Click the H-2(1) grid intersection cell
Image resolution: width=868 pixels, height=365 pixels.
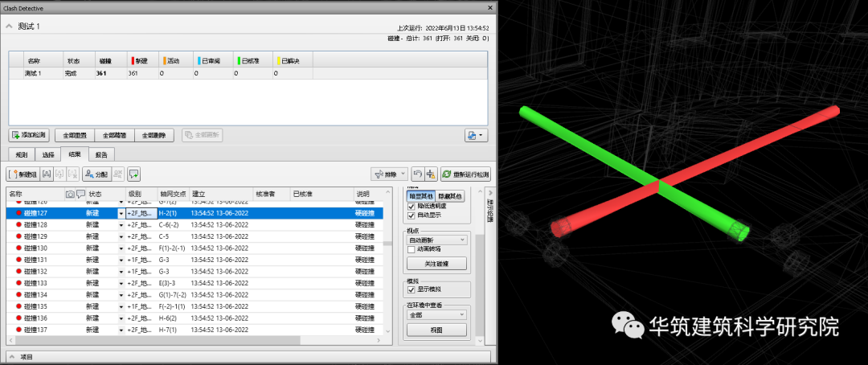[x=173, y=213]
